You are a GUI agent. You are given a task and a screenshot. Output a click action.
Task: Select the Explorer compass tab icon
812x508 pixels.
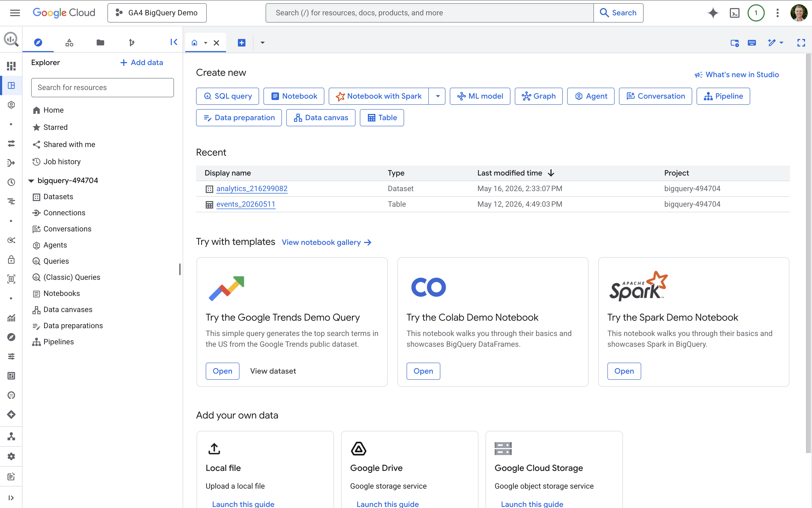[x=38, y=42]
